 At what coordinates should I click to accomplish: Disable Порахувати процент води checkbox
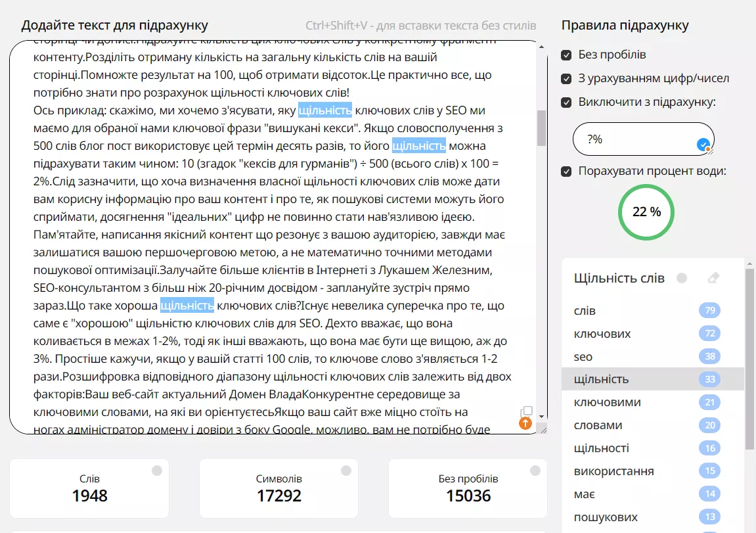(567, 172)
